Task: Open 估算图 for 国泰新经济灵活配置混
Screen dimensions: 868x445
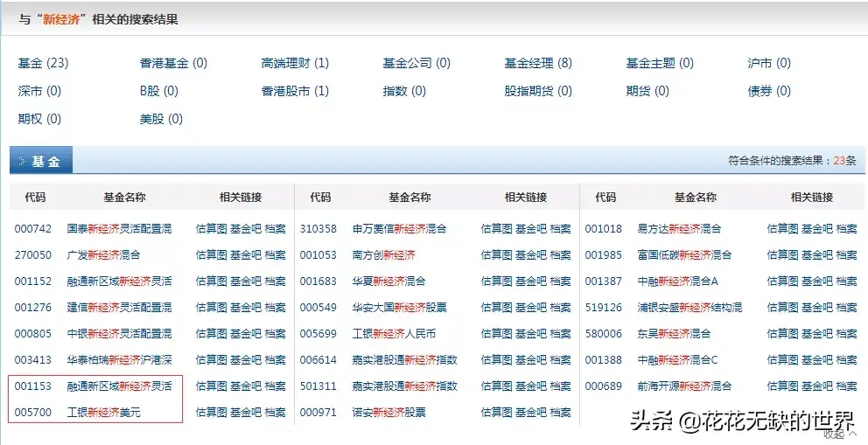Action: pos(211,228)
